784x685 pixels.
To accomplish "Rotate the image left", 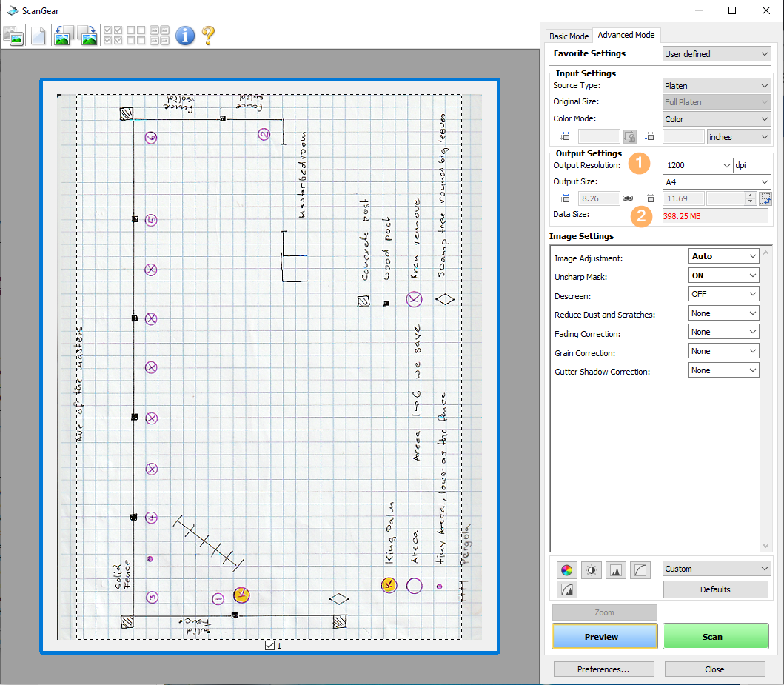I will [x=64, y=36].
